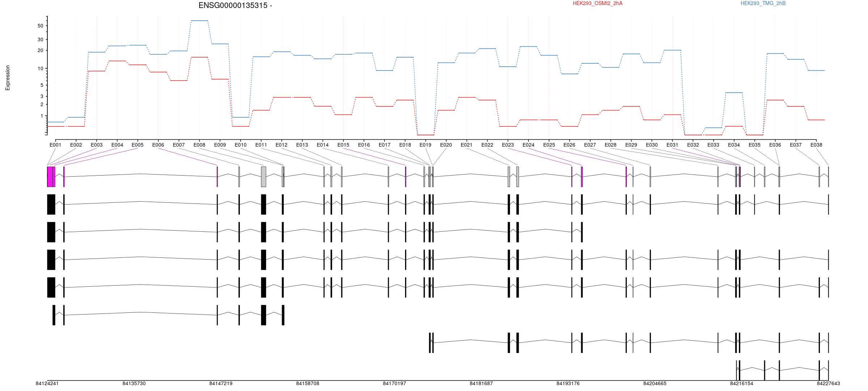Click exon label E002

pos(76,145)
